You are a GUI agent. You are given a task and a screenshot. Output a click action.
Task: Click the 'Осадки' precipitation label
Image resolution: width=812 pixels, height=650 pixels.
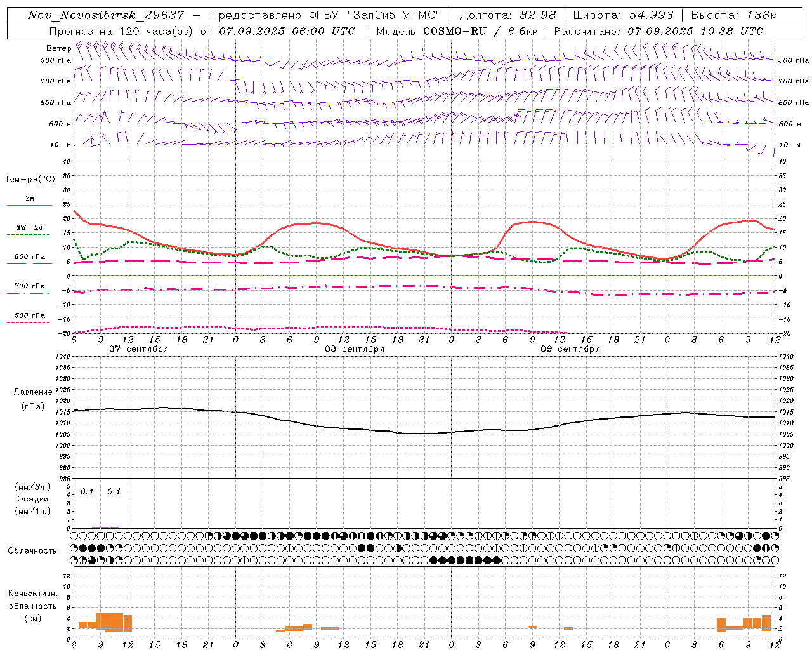click(x=32, y=499)
